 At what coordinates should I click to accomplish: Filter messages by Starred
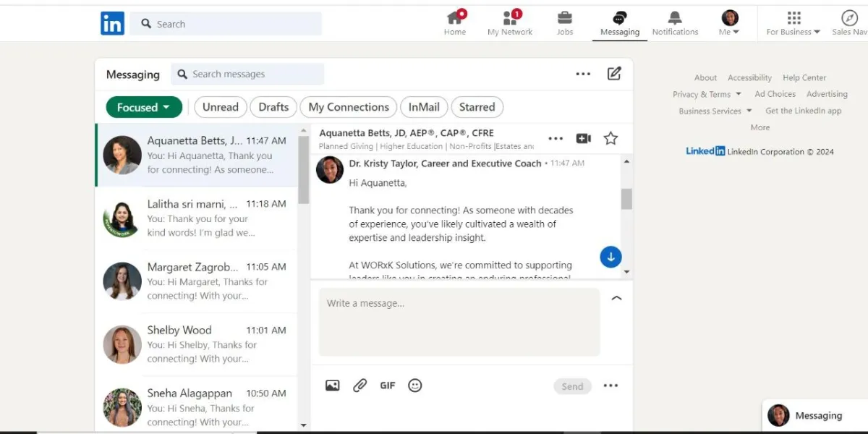tap(477, 107)
